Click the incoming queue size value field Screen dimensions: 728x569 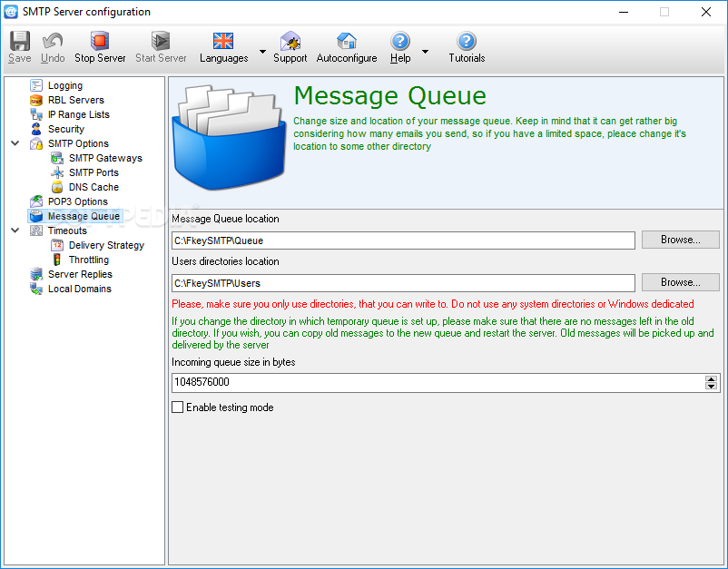[x=438, y=382]
